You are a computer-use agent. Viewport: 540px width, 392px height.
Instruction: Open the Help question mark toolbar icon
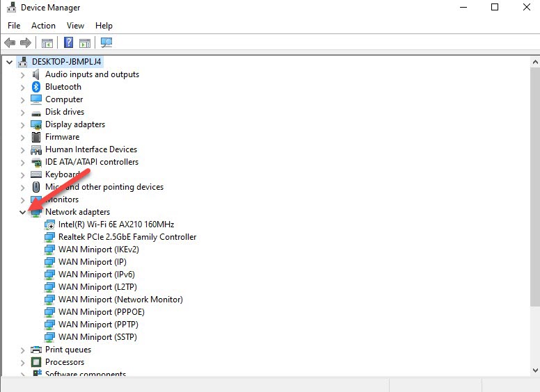pyautogui.click(x=68, y=42)
